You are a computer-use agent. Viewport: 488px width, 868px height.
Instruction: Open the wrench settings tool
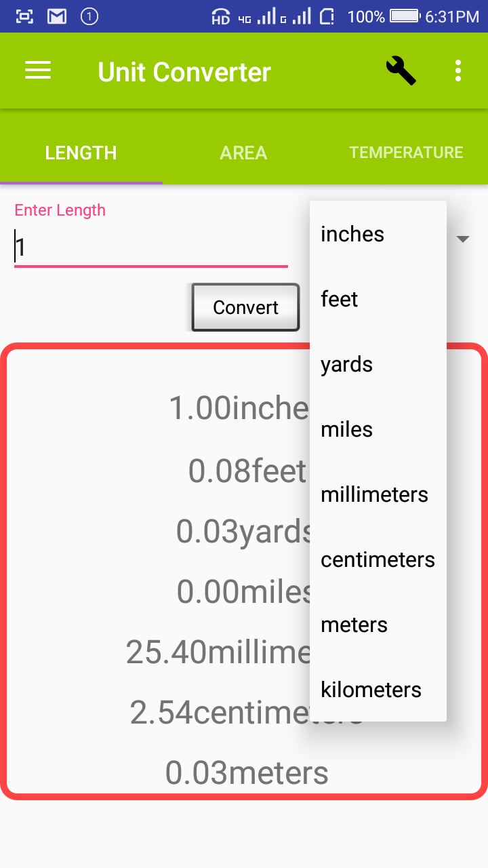click(x=401, y=71)
